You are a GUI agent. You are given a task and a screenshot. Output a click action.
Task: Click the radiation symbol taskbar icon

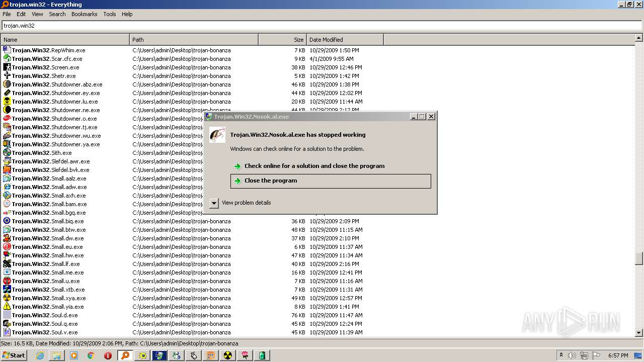[x=228, y=355]
